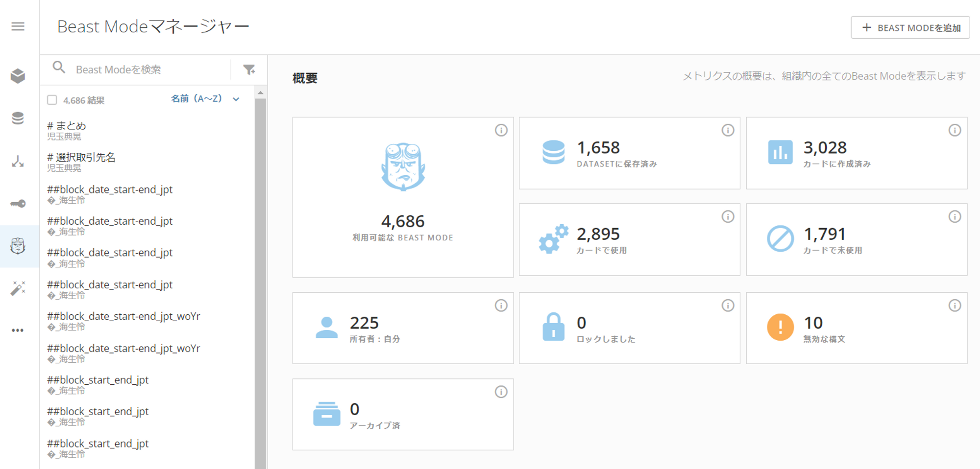This screenshot has width=980, height=469.
Task: Select first ##block_start_end_jpt item
Action: (x=147, y=385)
